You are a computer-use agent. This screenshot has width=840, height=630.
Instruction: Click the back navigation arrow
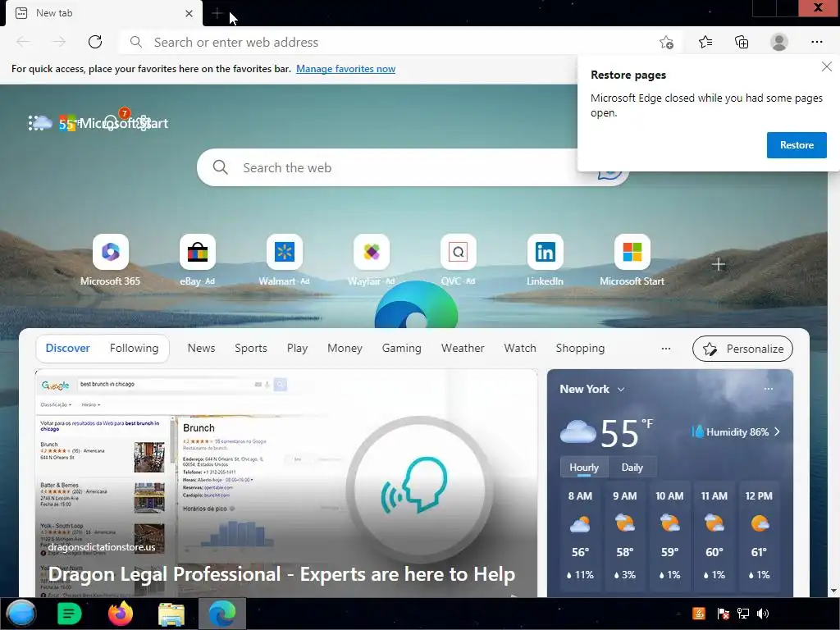tap(23, 42)
